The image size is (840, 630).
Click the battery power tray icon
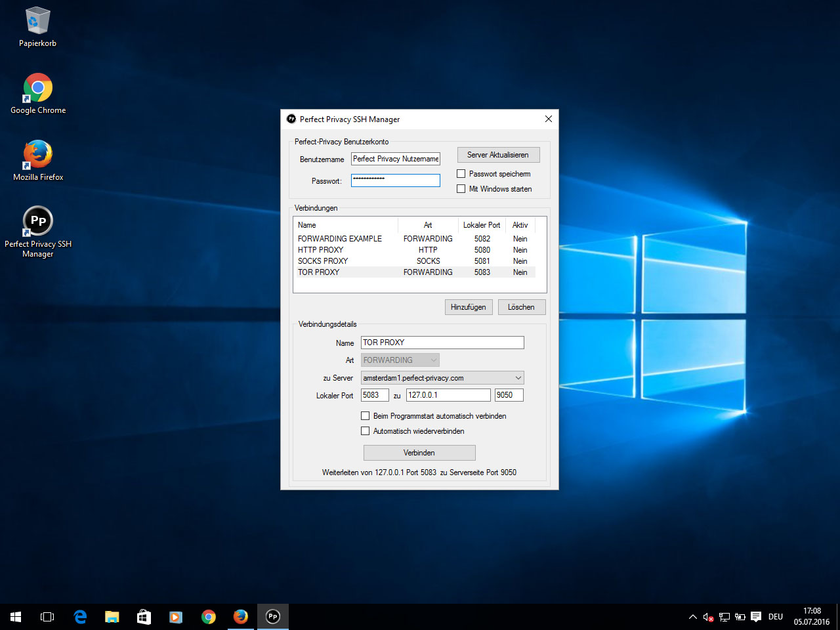(740, 617)
